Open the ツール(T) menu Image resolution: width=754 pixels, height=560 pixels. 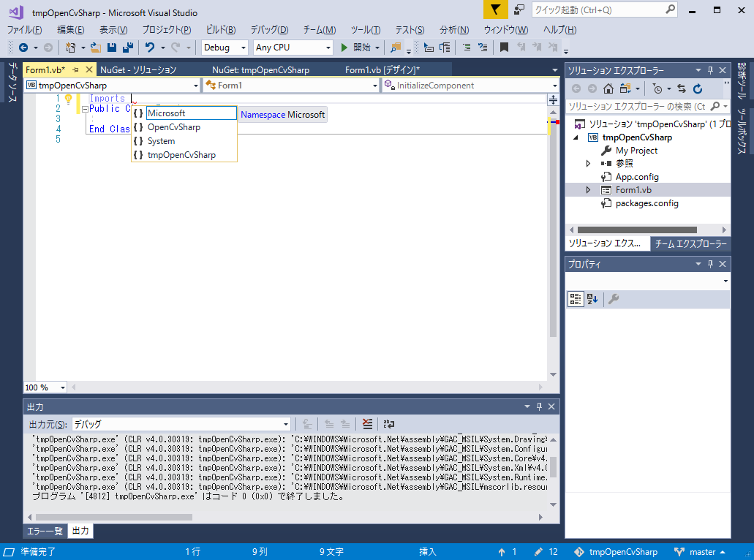click(366, 30)
